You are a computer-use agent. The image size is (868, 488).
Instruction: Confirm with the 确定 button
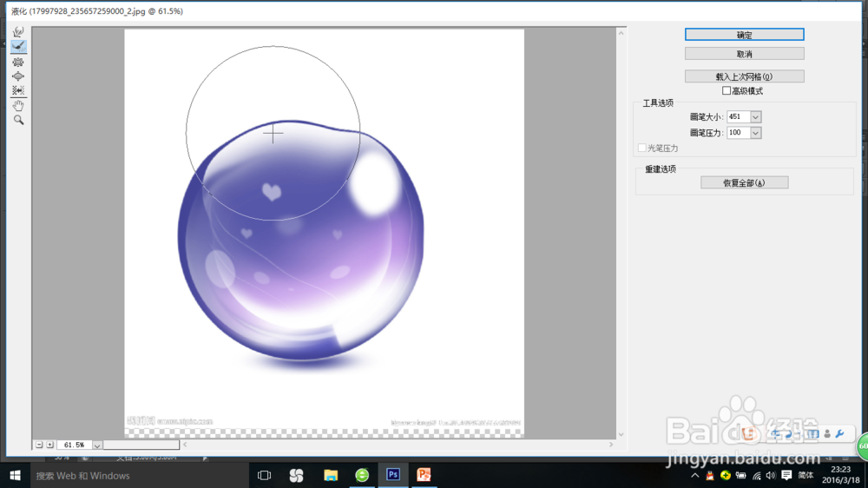(744, 35)
